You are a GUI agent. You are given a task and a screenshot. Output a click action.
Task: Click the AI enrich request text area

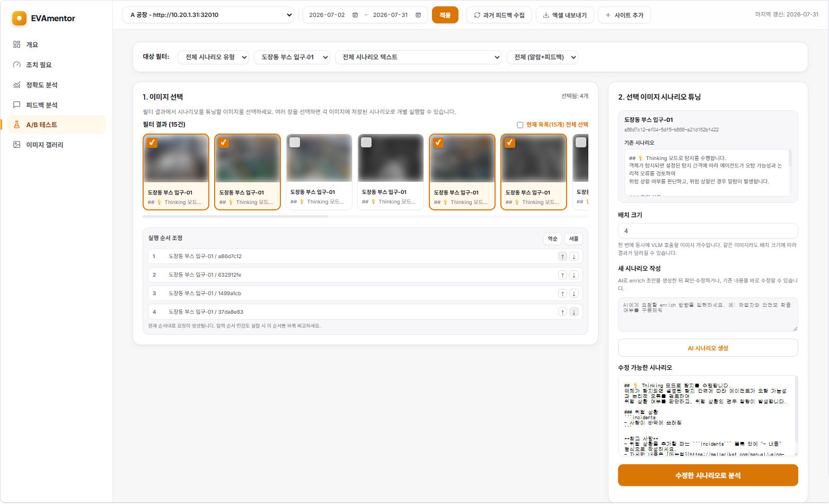click(708, 315)
